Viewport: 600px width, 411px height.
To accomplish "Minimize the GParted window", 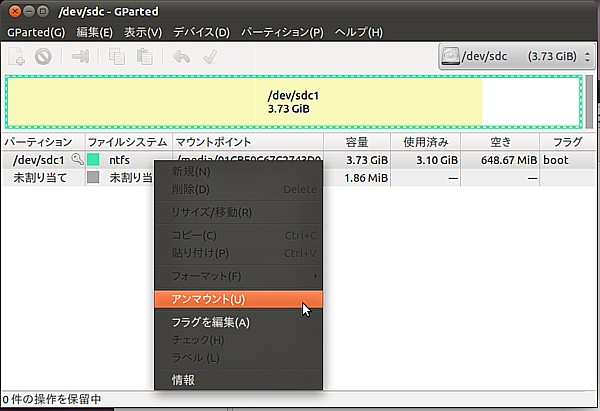I will (29, 11).
